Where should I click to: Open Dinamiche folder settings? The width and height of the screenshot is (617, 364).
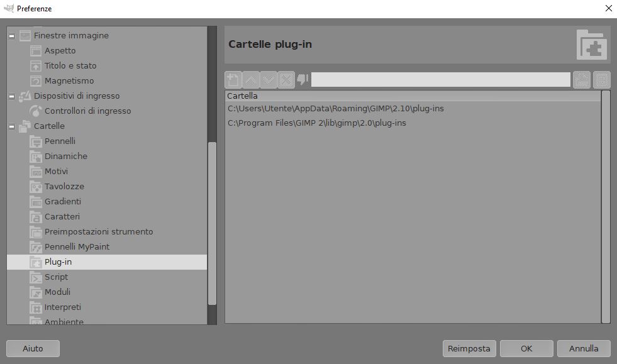coord(65,157)
